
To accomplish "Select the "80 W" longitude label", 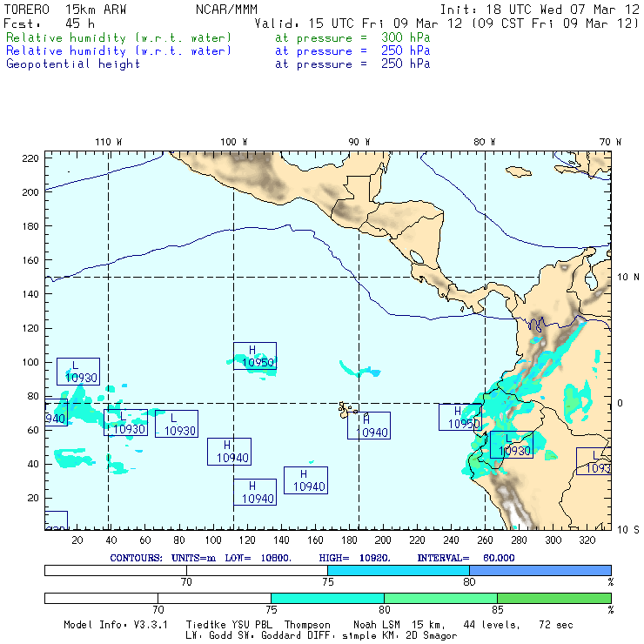I will click(484, 142).
